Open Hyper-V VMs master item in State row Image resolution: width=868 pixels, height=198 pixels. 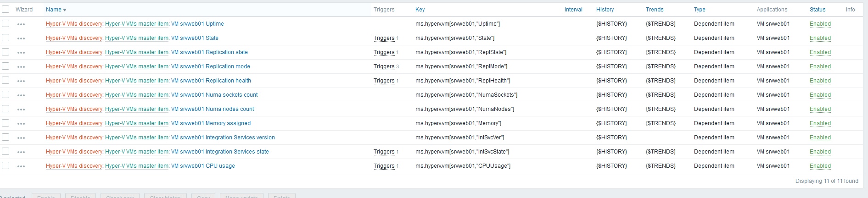coord(137,38)
